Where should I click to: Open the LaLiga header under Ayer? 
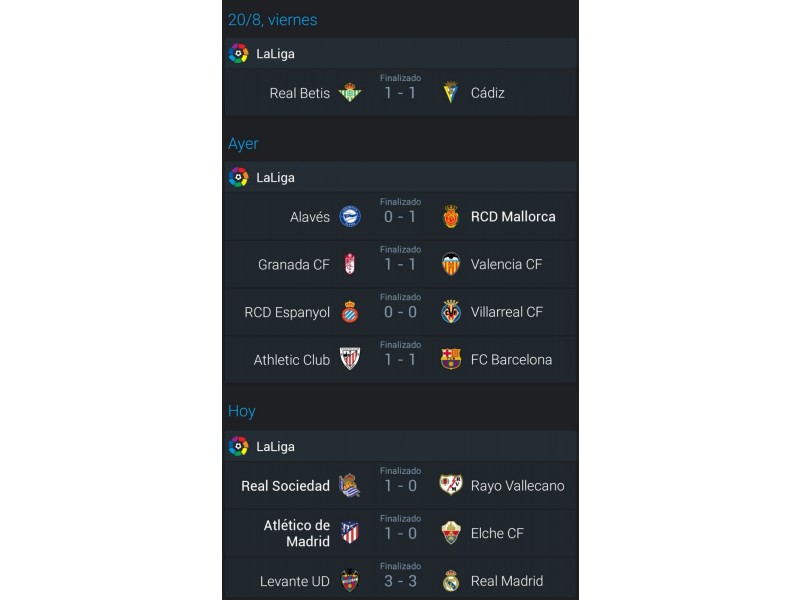400,177
